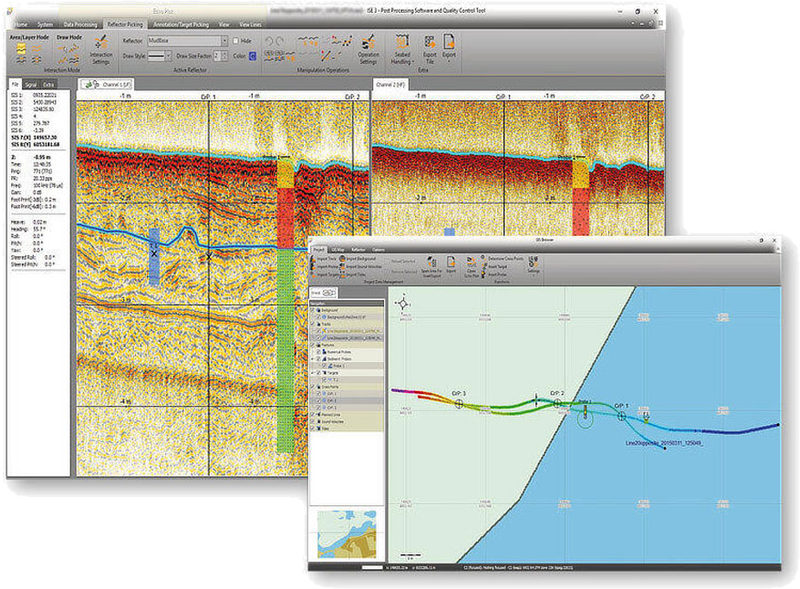
Task: Click the Reflector Color swatch
Action: (x=252, y=56)
